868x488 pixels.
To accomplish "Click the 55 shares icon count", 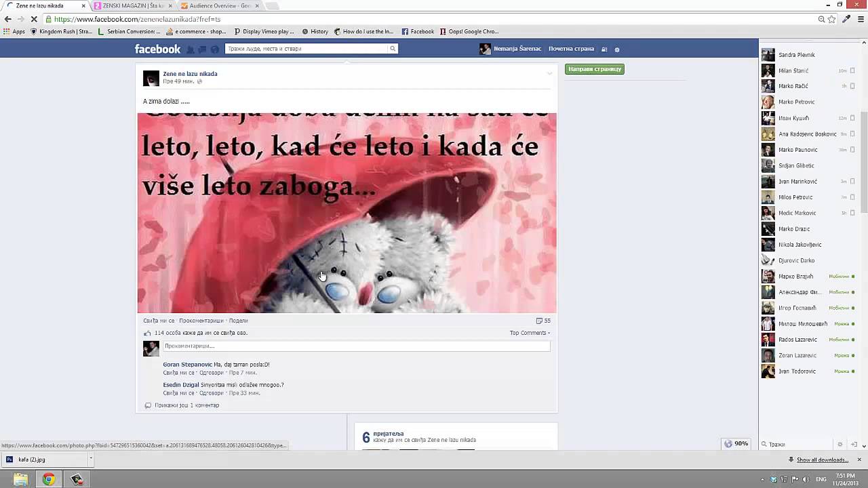I will point(543,321).
